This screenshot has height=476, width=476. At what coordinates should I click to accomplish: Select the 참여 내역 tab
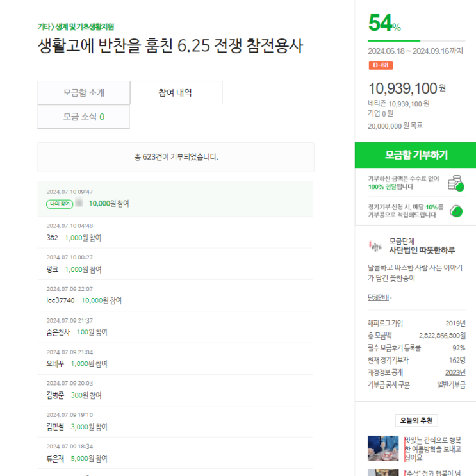point(176,93)
